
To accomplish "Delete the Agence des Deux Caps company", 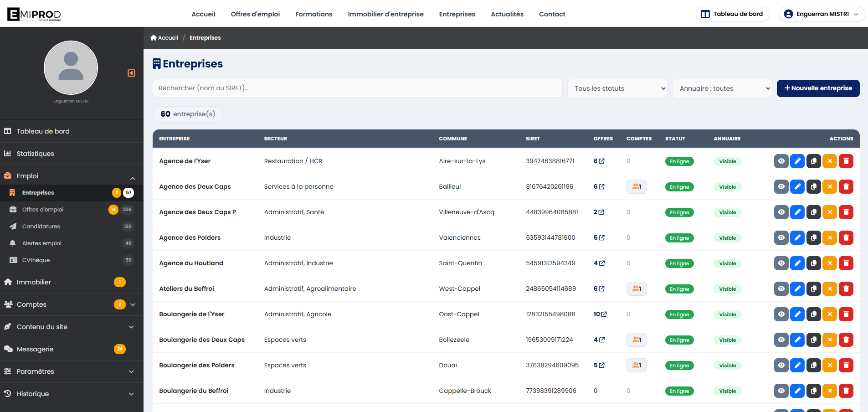I will pos(846,186).
